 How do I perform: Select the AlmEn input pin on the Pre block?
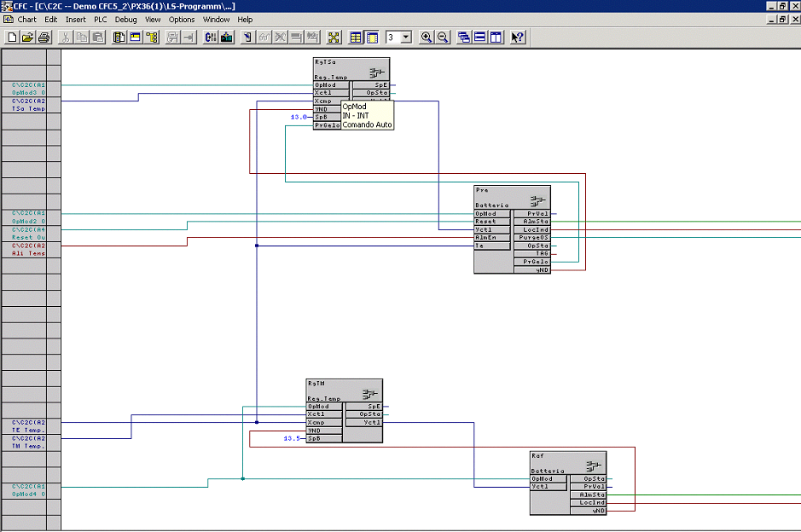tap(492, 237)
